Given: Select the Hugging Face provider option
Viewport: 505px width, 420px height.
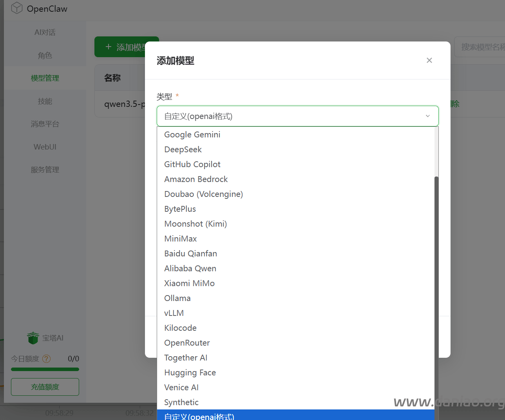Looking at the screenshot, I should coord(190,373).
